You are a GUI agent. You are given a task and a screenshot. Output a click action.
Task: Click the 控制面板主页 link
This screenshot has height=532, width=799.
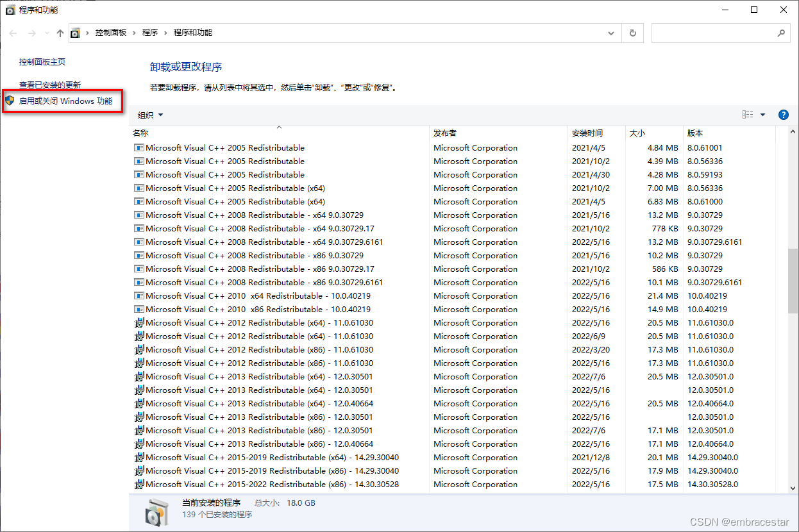point(42,62)
